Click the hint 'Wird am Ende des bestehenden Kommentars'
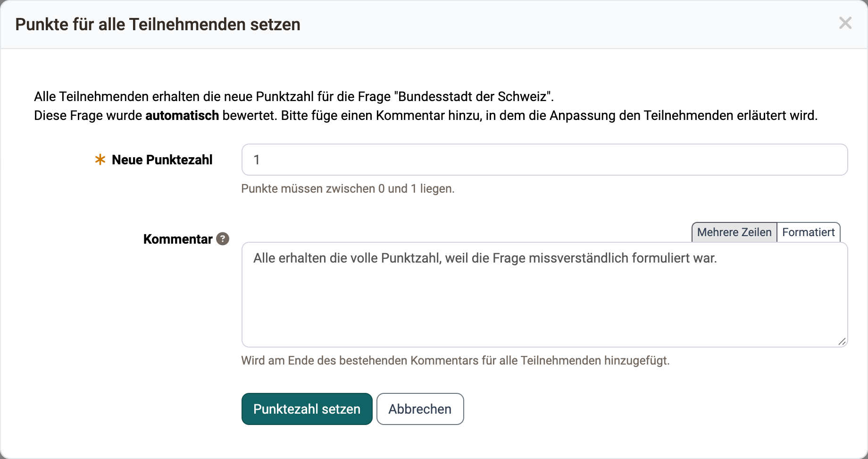 pos(360,361)
